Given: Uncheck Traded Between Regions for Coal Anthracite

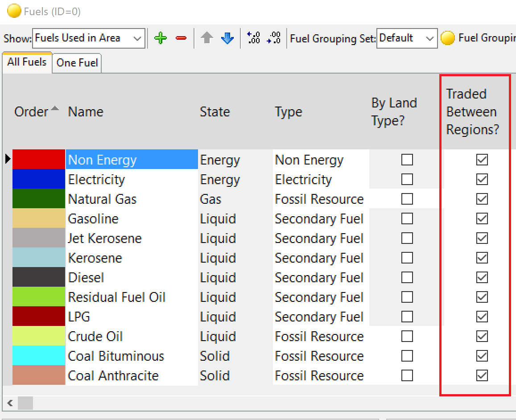Looking at the screenshot, I should (x=482, y=375).
